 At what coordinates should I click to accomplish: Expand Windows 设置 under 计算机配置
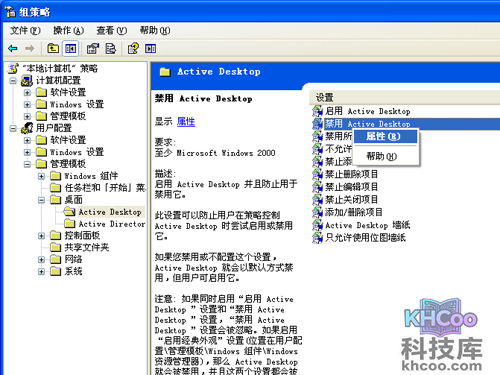pyautogui.click(x=27, y=105)
